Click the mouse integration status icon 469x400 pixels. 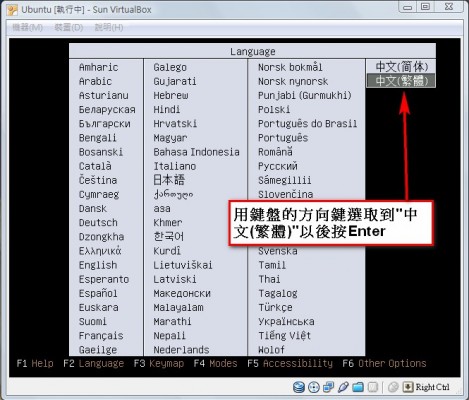(x=393, y=387)
